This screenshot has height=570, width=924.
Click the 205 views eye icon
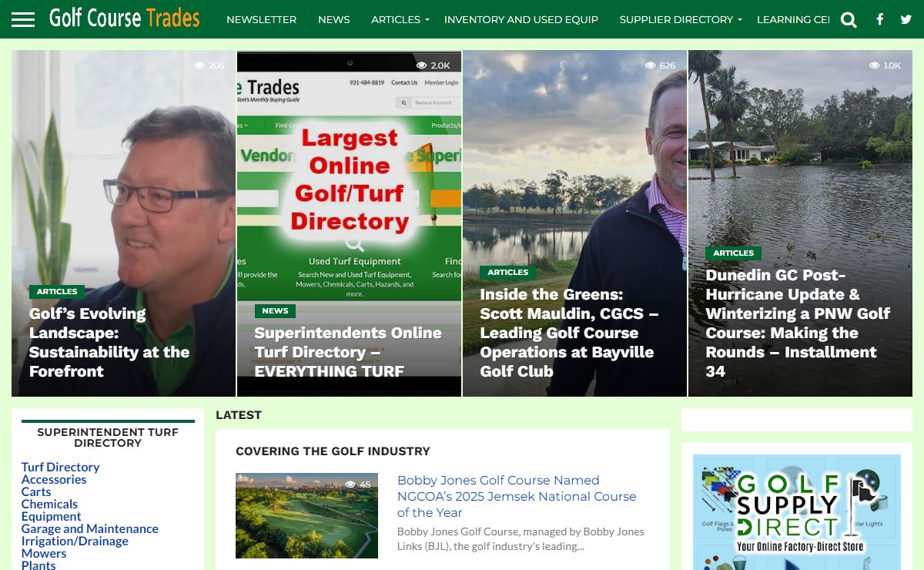point(199,65)
